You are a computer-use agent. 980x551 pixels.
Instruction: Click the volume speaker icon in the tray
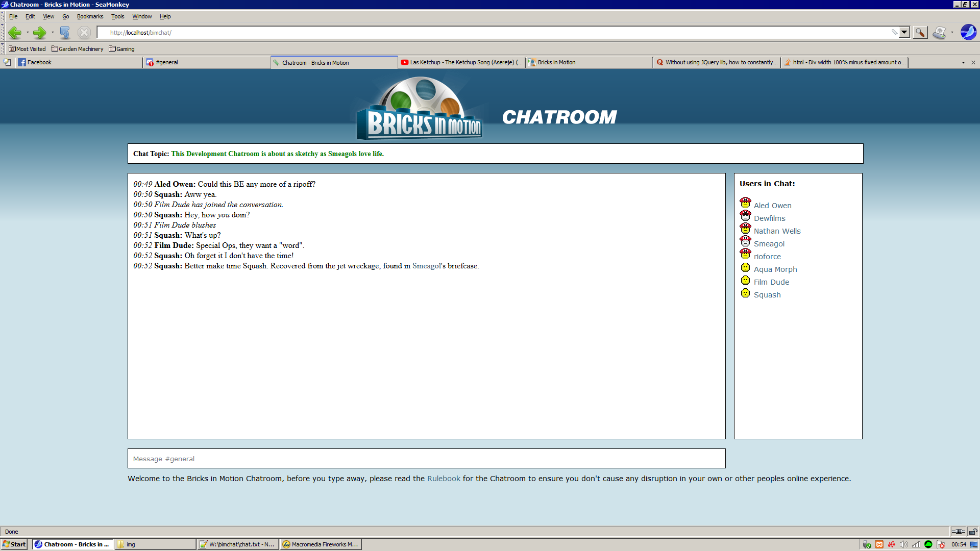click(x=903, y=544)
